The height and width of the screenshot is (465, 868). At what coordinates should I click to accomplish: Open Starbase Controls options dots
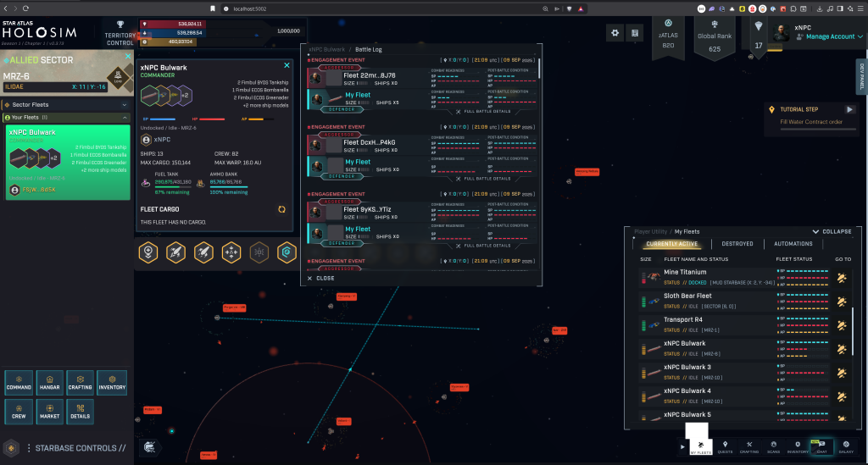[29, 448]
